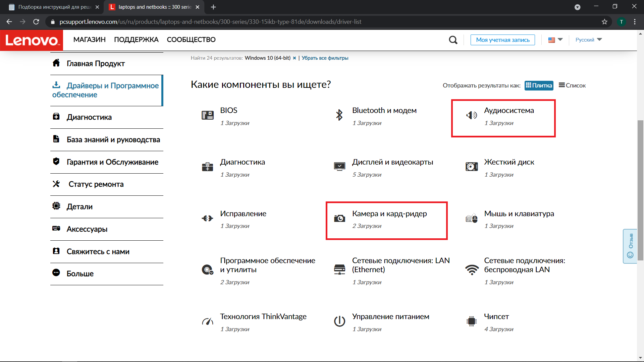Click the Дисплей и видеокарты monitor icon
The height and width of the screenshot is (362, 644).
pos(339,167)
